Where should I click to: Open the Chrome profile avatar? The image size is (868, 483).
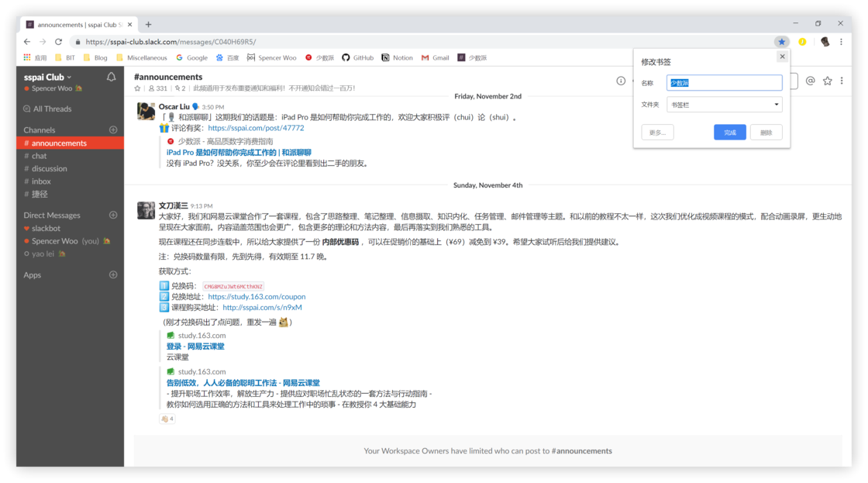825,42
